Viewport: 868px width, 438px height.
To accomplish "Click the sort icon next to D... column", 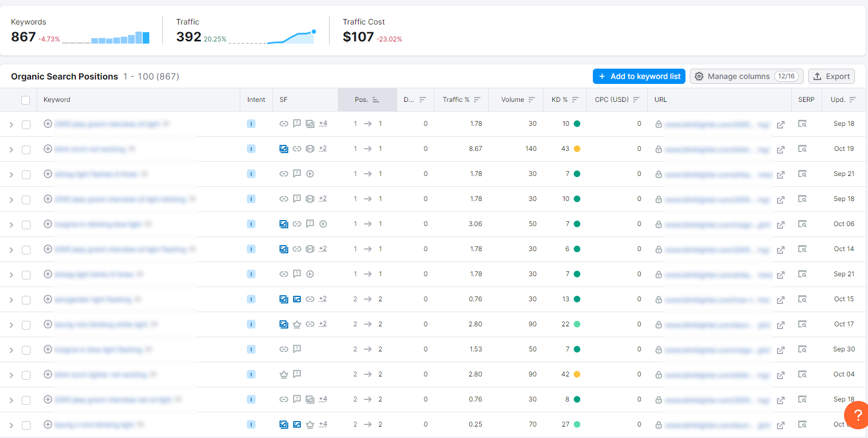I will [422, 100].
